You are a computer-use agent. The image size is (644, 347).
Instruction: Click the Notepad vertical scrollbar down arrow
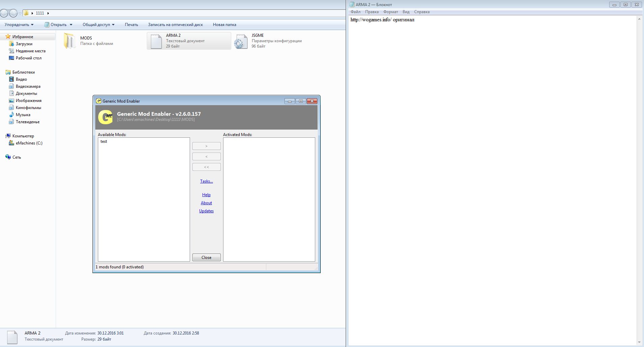[639, 342]
